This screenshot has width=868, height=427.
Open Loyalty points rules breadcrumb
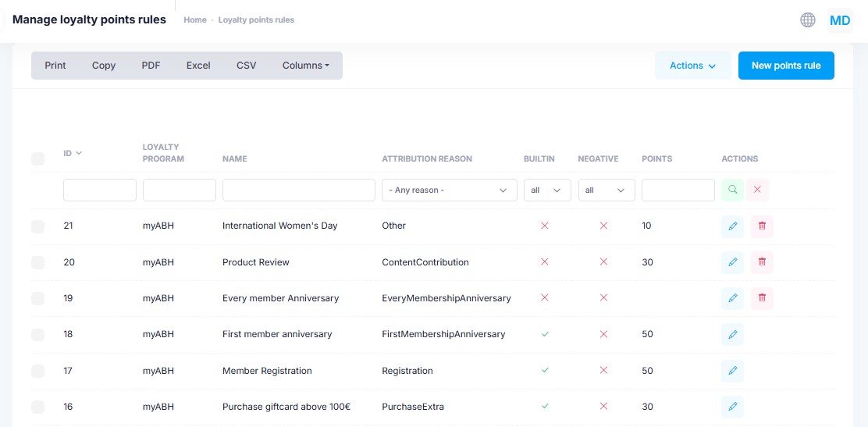click(x=256, y=20)
